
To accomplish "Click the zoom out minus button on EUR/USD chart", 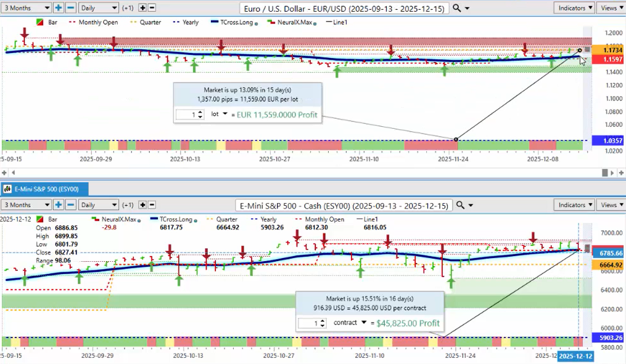I will 70,8.
